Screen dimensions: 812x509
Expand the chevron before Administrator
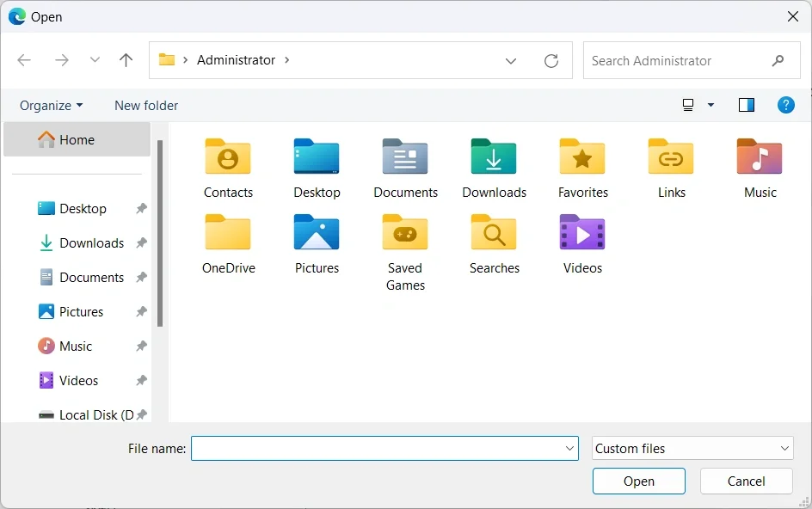pyautogui.click(x=186, y=60)
